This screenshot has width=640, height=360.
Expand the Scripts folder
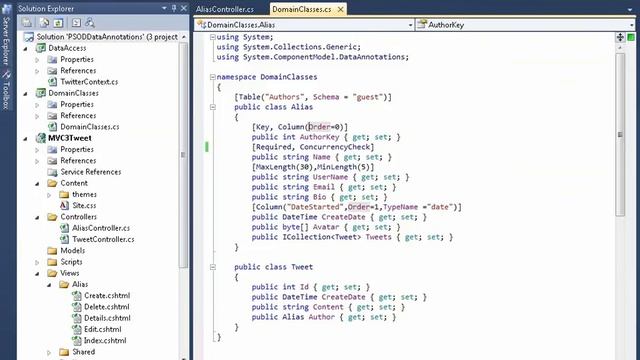pos(37,262)
